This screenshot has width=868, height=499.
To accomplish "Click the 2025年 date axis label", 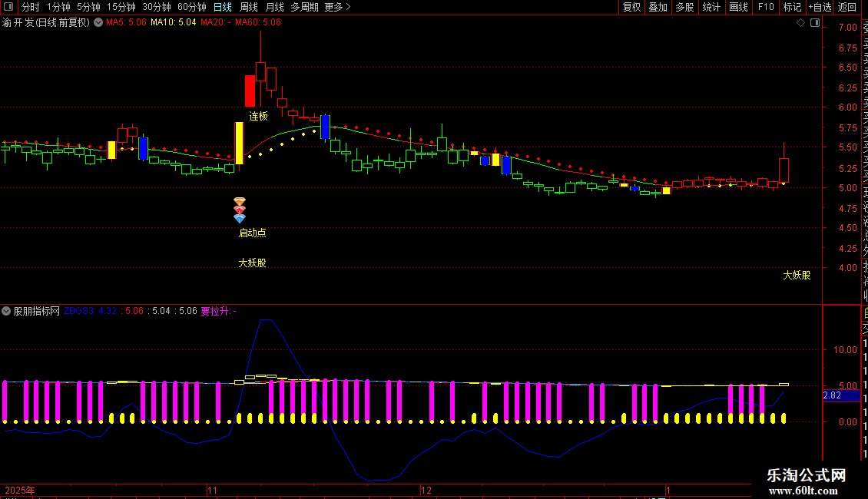I will coord(20,491).
